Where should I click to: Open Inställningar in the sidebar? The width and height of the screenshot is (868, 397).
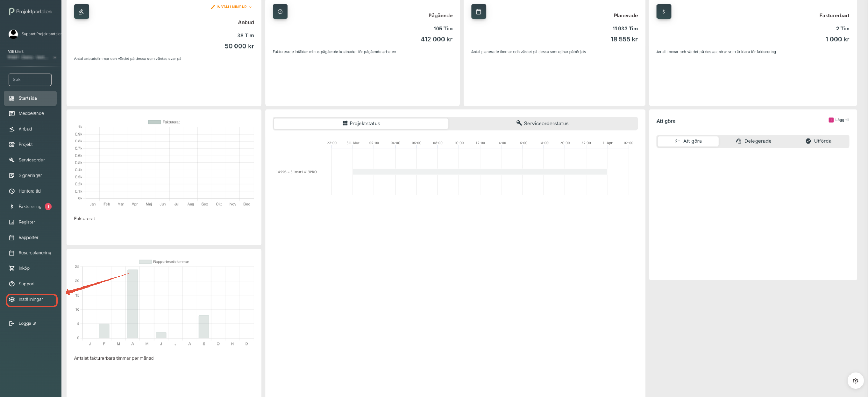tap(31, 299)
